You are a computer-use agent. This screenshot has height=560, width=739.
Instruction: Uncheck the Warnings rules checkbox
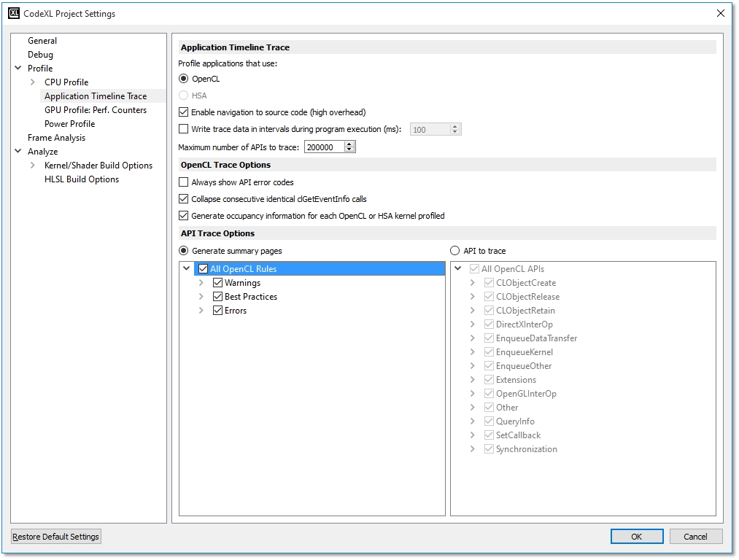(217, 283)
